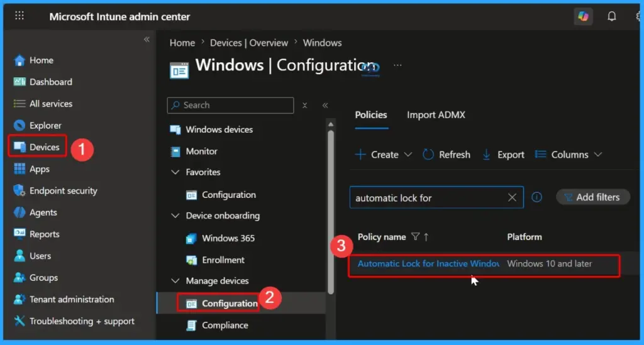Click the Home breadcrumb link
Viewport: 644px width, 345px height.
[182, 43]
